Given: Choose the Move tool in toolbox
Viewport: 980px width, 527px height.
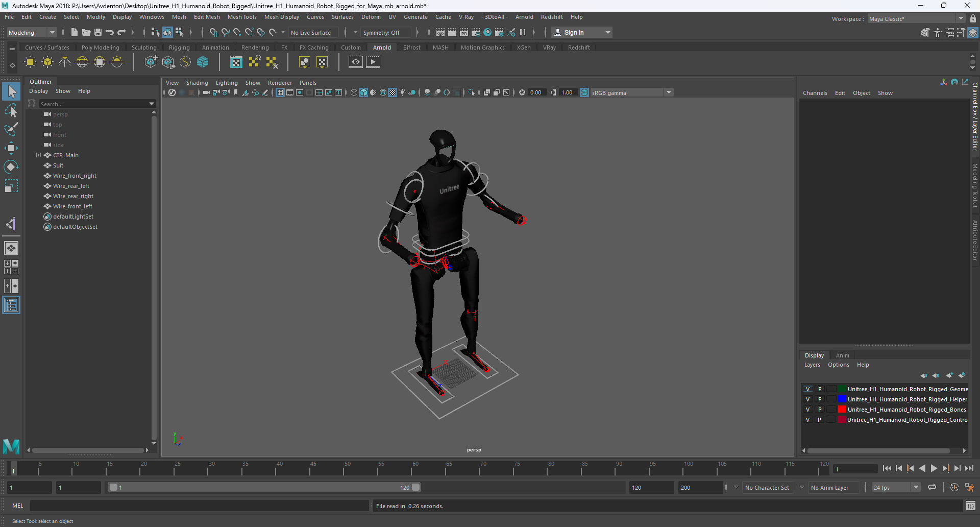Looking at the screenshot, I should pos(11,148).
